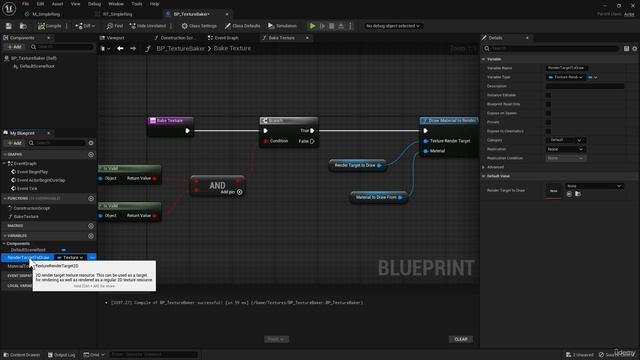Enable the Expose on Spawn checkbox

coord(548,113)
